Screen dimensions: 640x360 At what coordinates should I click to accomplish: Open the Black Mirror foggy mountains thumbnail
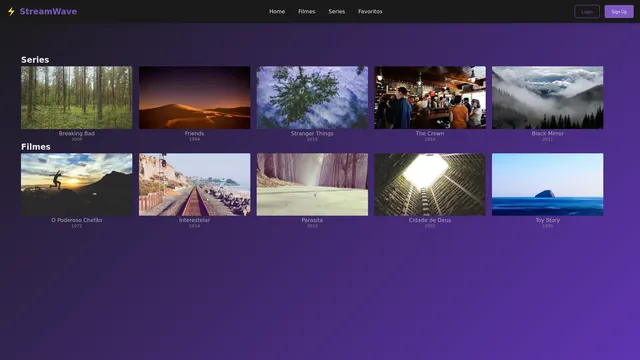[547, 98]
